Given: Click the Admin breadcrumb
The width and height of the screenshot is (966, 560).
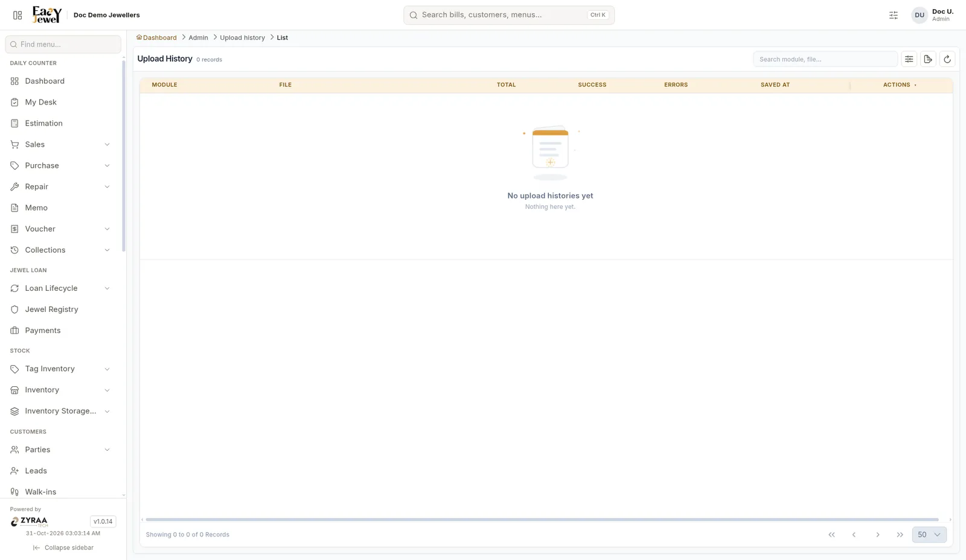Looking at the screenshot, I should [x=198, y=37].
